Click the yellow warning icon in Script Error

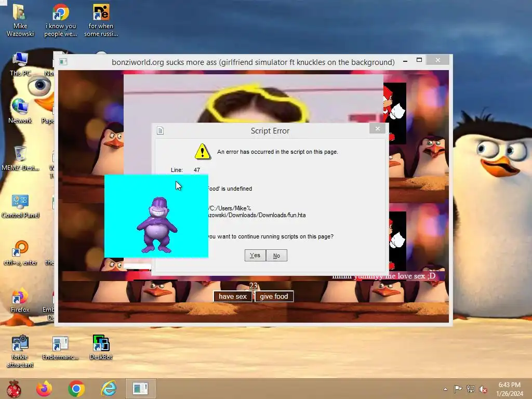203,152
